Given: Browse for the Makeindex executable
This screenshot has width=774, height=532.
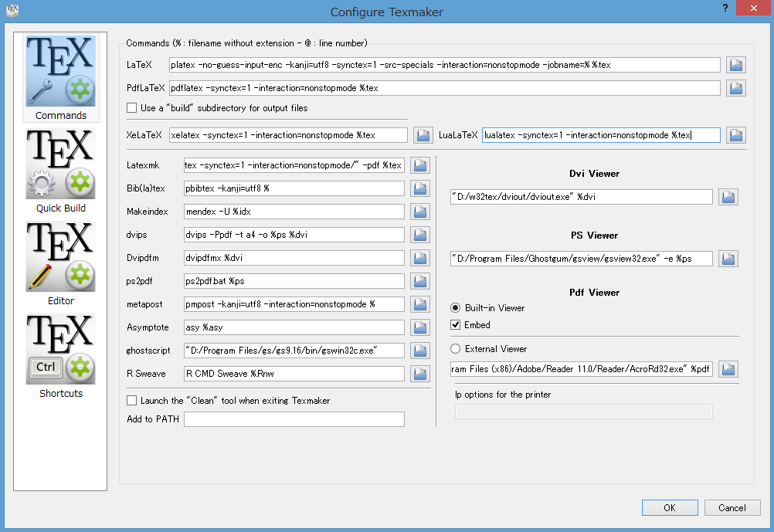Looking at the screenshot, I should click(x=420, y=212).
